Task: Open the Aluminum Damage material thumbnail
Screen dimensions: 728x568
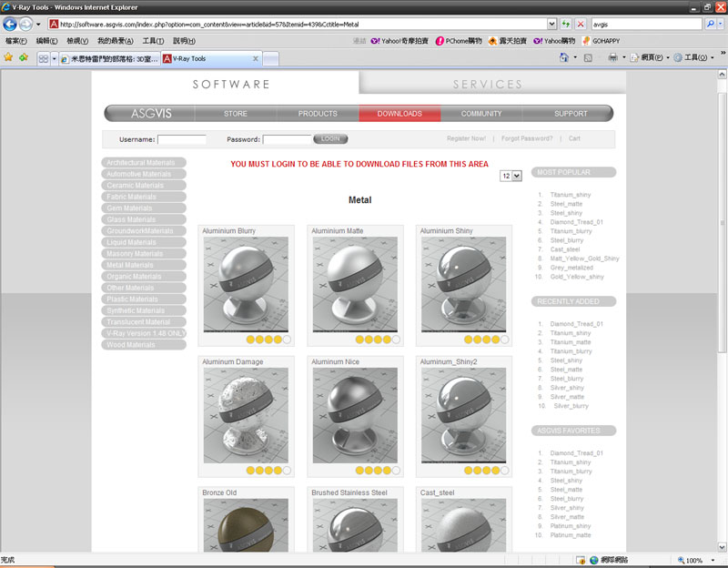Action: click(246, 415)
